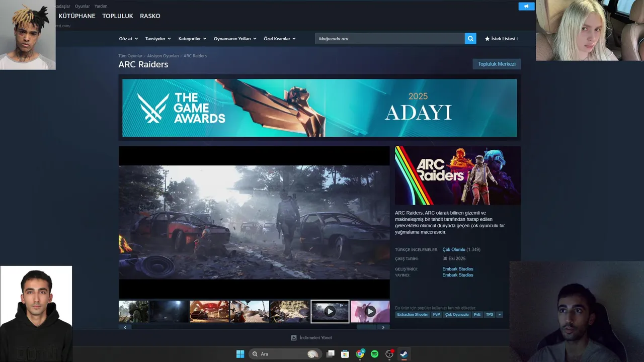
Task: Click the Topluluk Merkezi button
Action: (x=497, y=64)
